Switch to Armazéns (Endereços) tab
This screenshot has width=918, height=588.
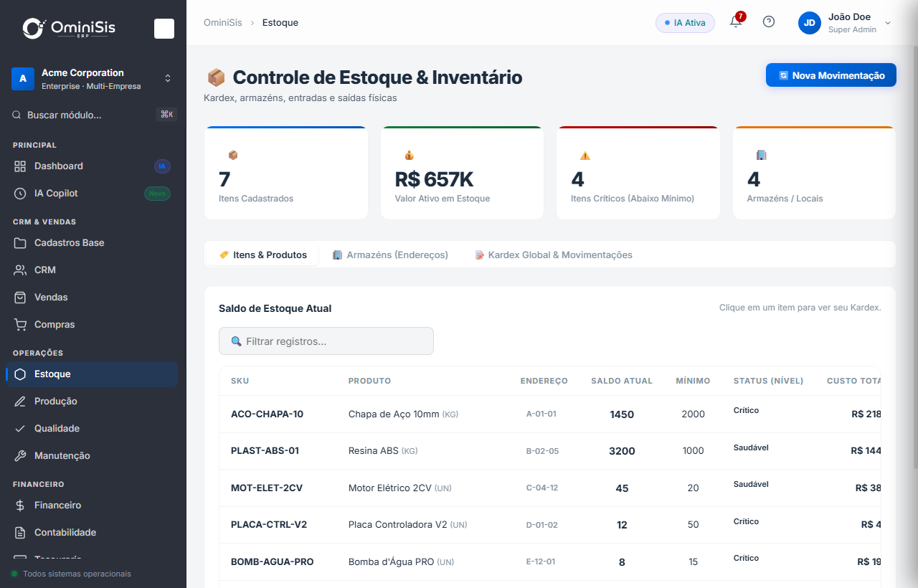(390, 255)
